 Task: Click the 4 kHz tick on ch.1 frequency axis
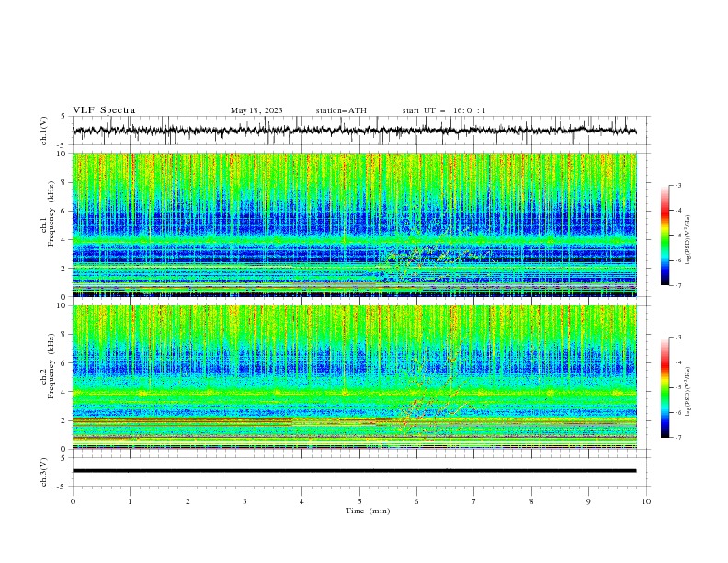[64, 240]
